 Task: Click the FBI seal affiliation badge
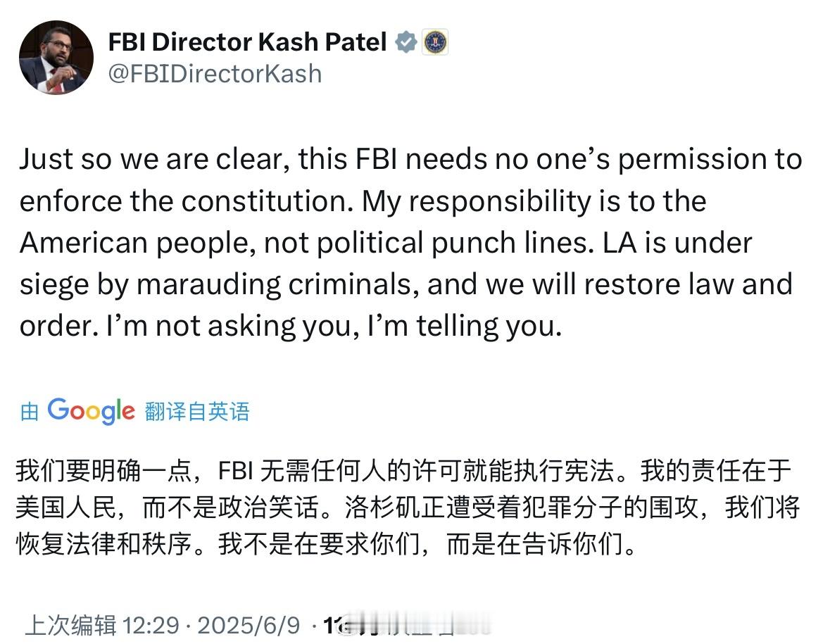coord(435,42)
